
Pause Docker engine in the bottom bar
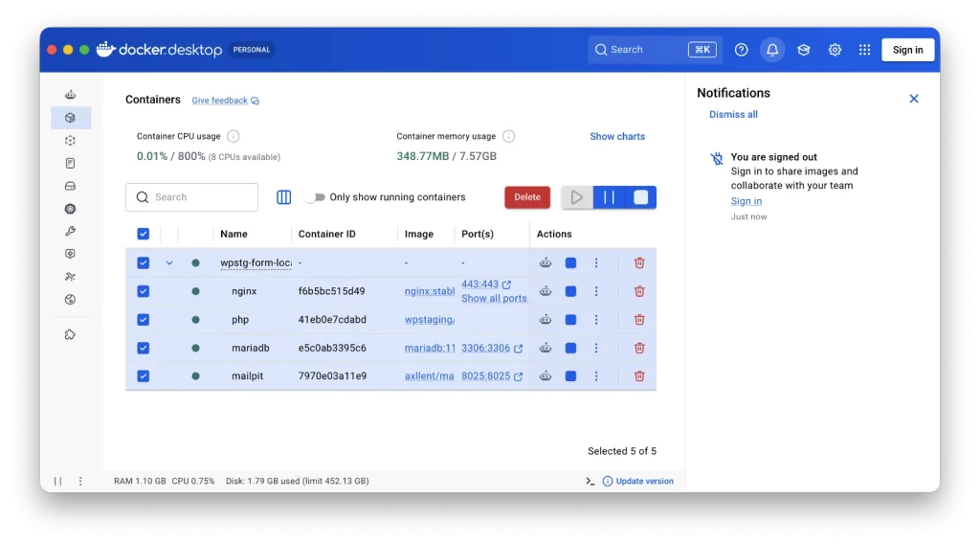pyautogui.click(x=57, y=481)
